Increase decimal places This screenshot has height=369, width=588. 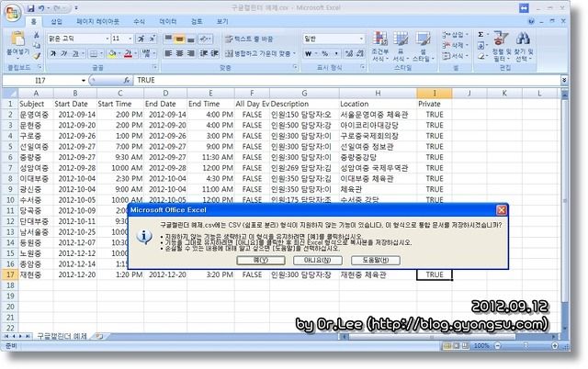349,54
